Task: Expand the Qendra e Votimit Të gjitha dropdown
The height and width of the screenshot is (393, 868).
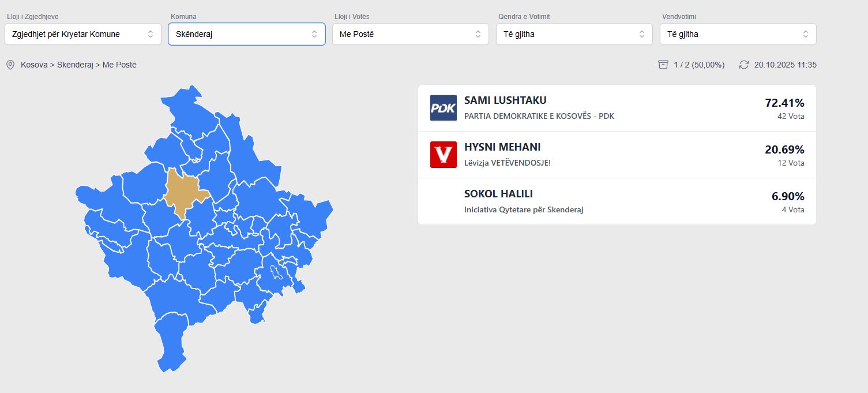Action: click(x=574, y=34)
